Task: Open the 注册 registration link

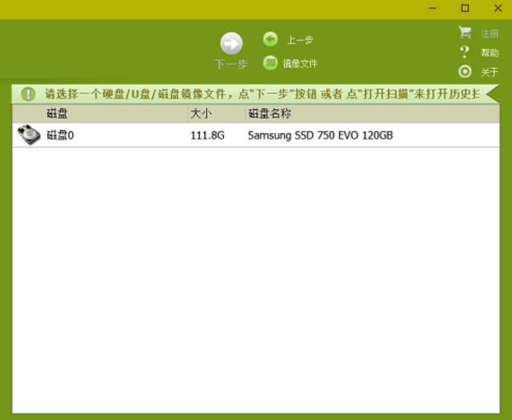Action: tap(489, 33)
